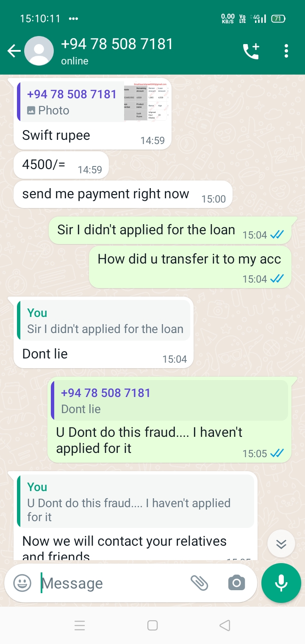305x644 pixels.
Task: Tap the Android back triangle button
Action: (225, 625)
